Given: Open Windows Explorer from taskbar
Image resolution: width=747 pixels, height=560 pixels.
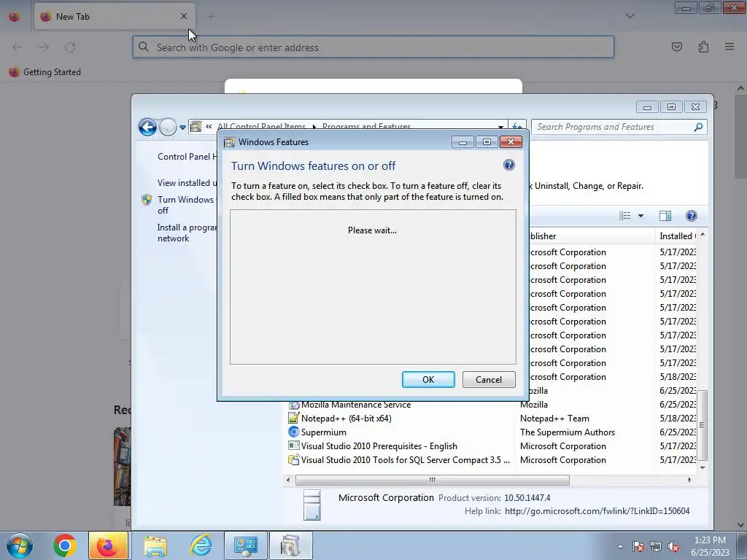Looking at the screenshot, I should point(155,545).
